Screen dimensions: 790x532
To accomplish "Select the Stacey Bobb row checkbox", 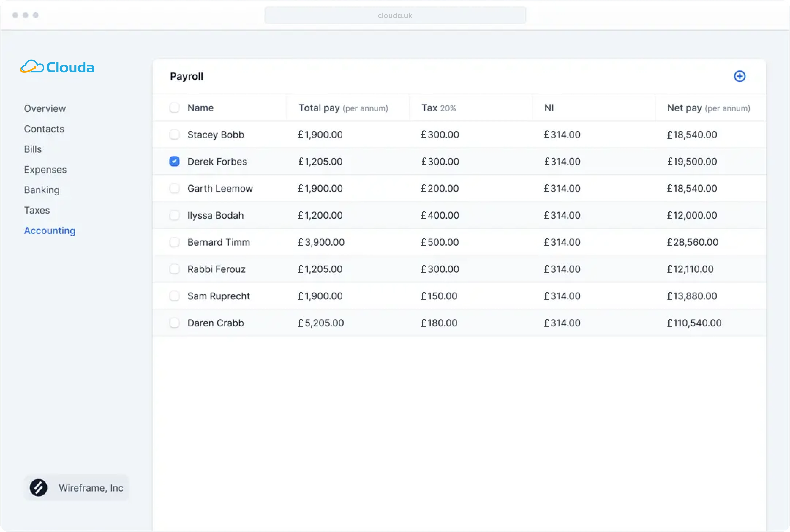I will [174, 134].
